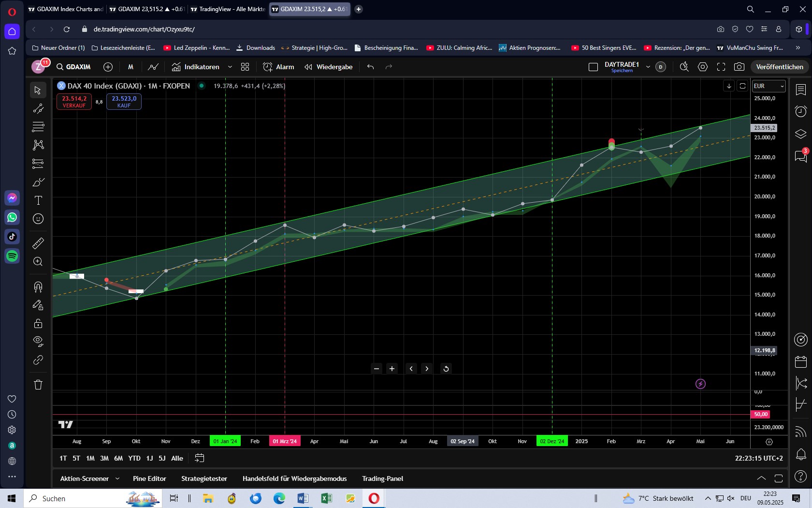This screenshot has height=508, width=812.
Task: Open the layout selection grid icon
Action: 245,67
